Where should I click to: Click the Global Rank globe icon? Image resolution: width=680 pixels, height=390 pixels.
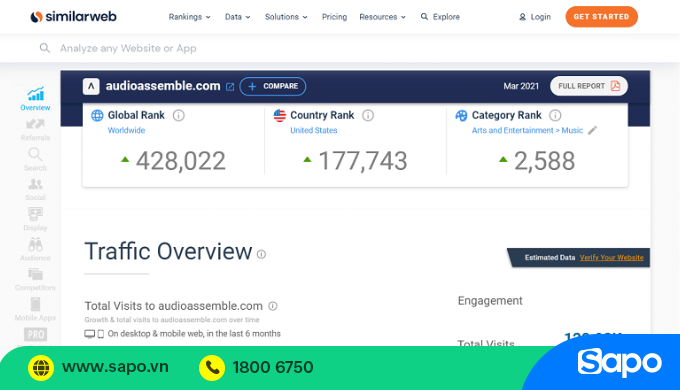97,115
